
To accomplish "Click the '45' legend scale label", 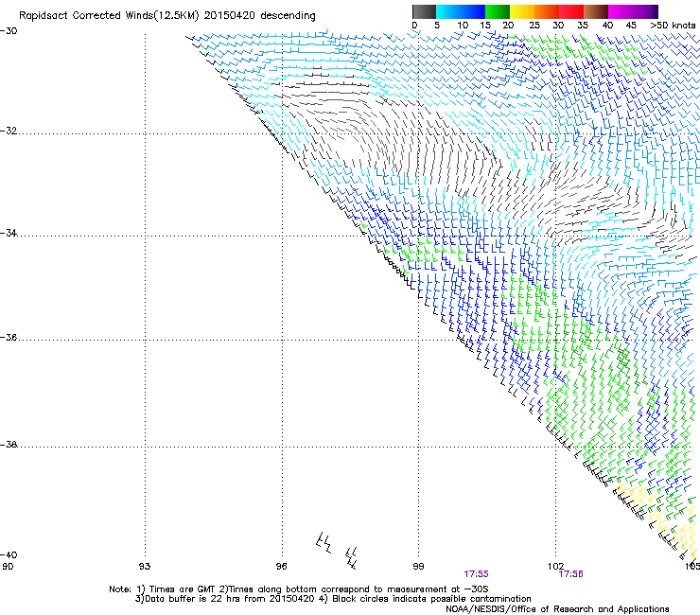I will click(x=631, y=26).
